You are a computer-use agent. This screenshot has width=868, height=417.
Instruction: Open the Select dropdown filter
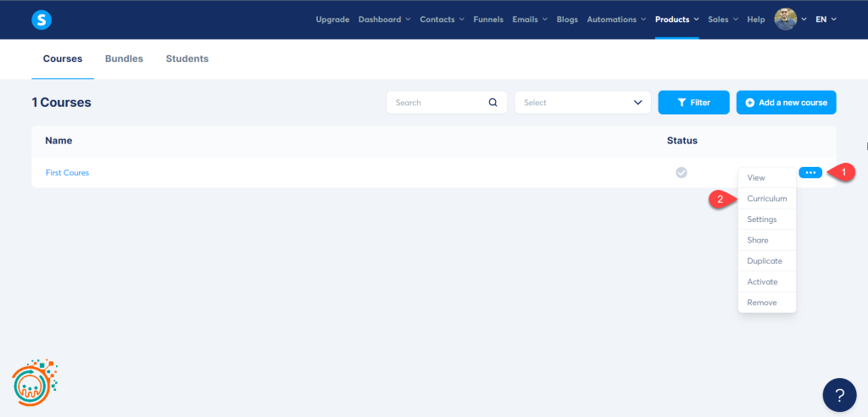click(x=582, y=103)
